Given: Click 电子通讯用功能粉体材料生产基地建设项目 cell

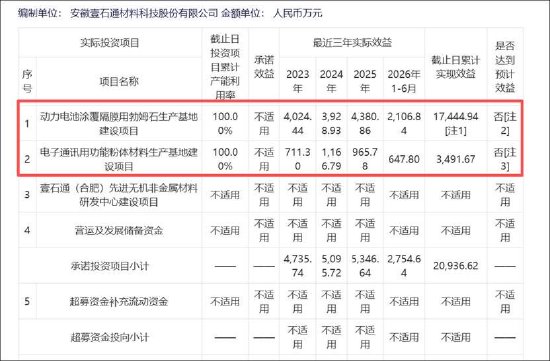Looking at the screenshot, I should pyautogui.click(x=119, y=159).
